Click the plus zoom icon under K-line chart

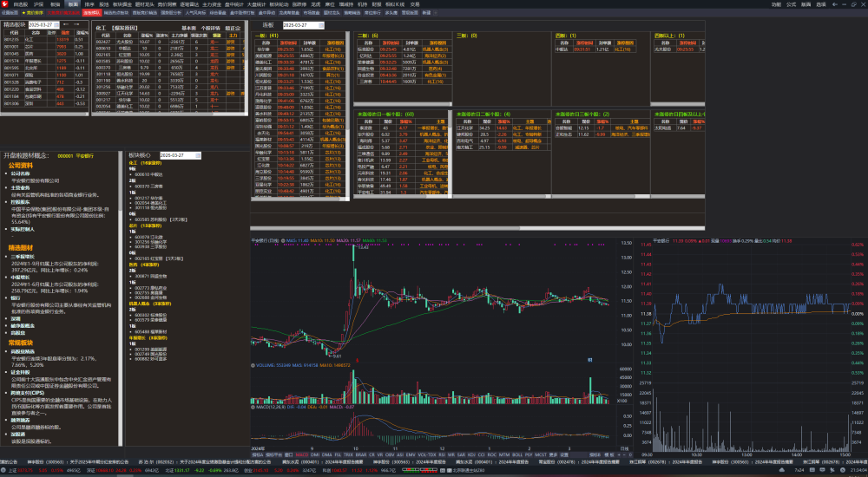tap(619, 454)
